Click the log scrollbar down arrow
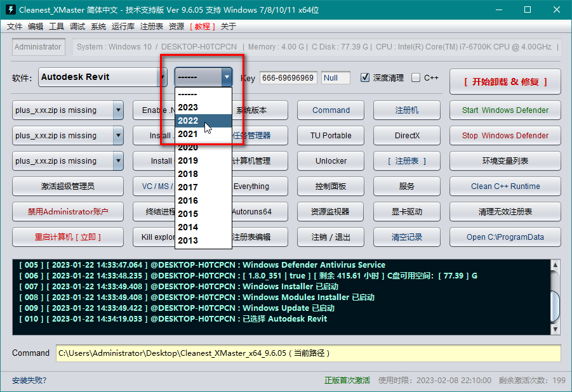 [x=555, y=329]
